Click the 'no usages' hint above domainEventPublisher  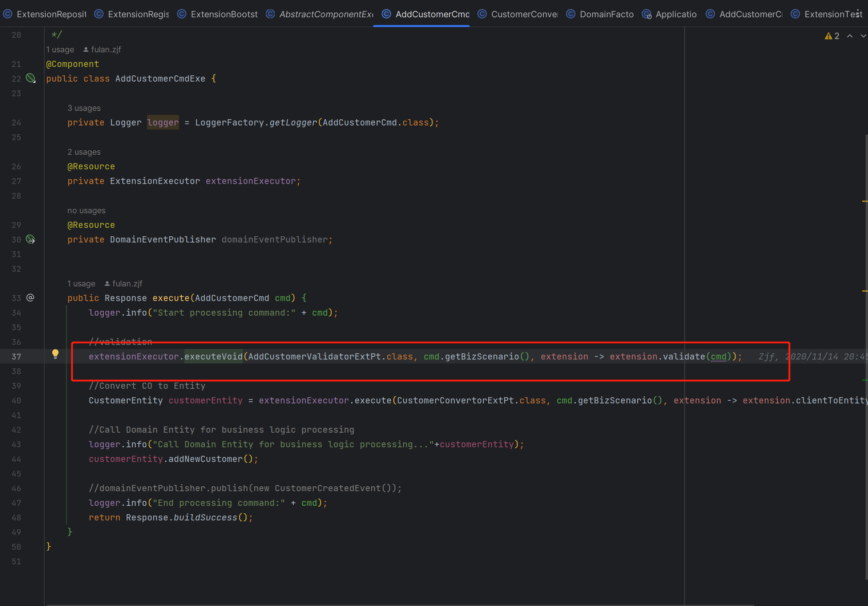(86, 211)
